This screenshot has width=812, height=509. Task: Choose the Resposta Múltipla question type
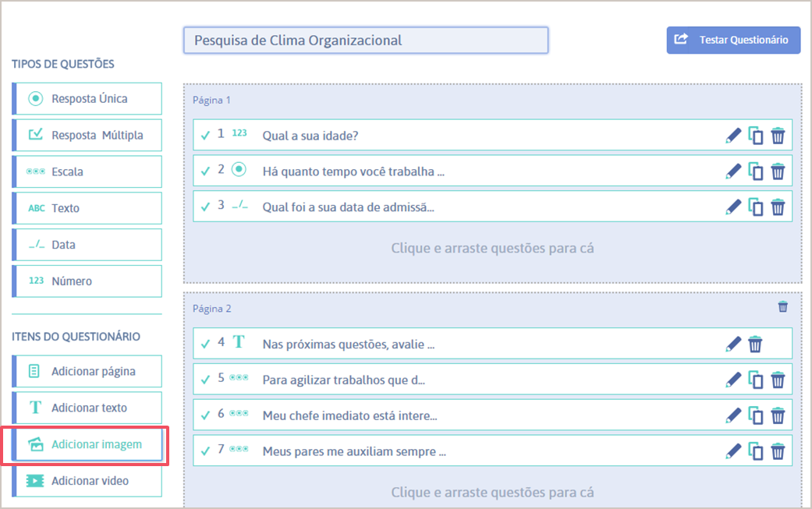[87, 136]
